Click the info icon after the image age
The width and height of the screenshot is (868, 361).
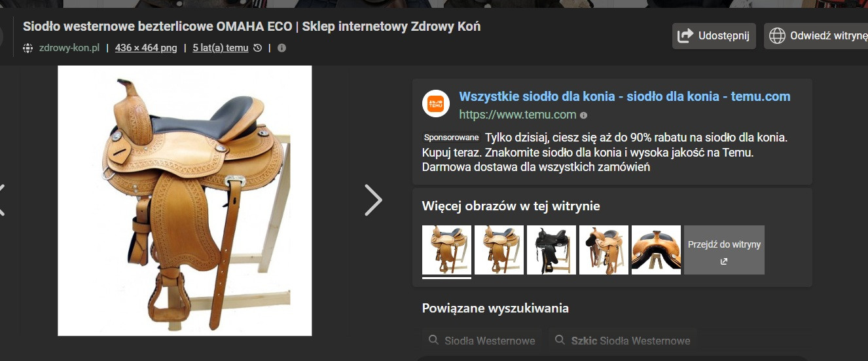pos(281,48)
